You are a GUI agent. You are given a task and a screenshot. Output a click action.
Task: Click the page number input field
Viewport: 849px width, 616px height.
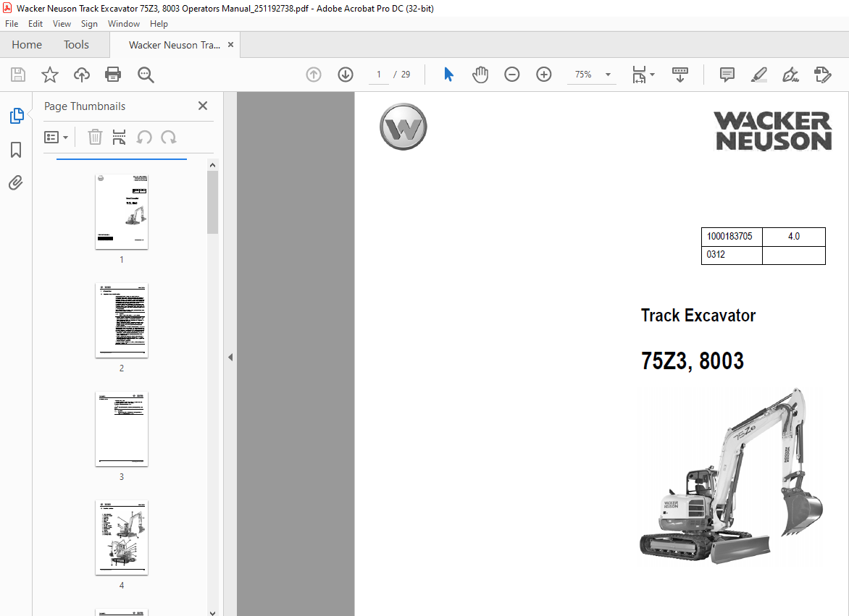pyautogui.click(x=379, y=75)
